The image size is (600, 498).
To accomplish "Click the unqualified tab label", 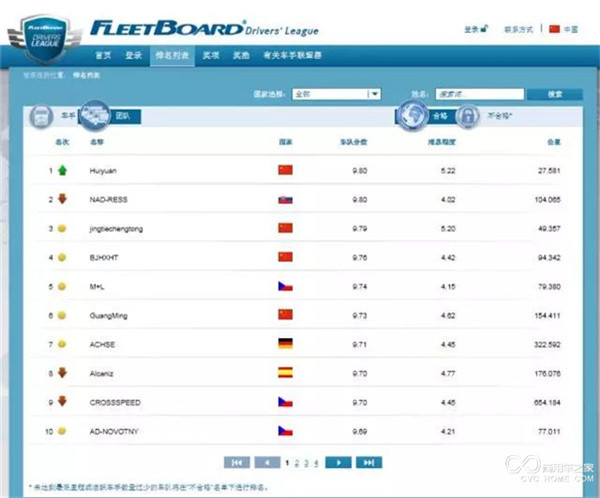I will [499, 116].
